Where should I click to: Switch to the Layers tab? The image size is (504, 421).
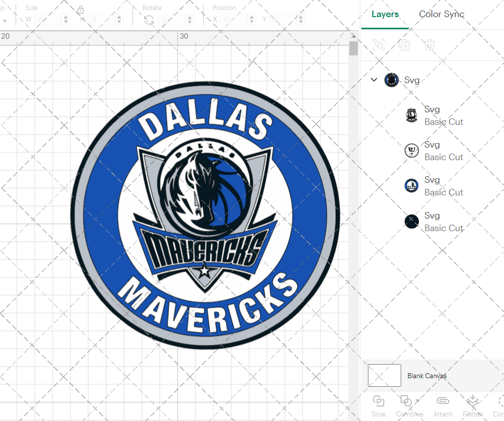pyautogui.click(x=385, y=14)
